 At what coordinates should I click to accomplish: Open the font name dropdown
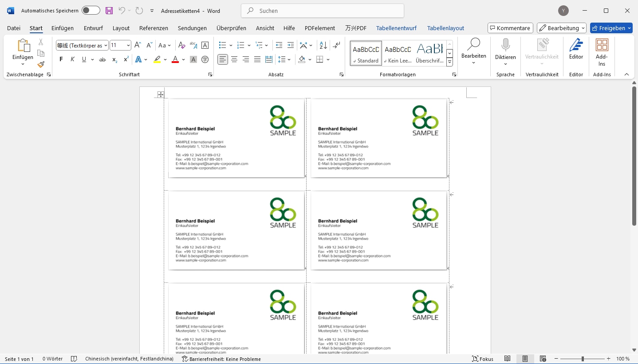tap(106, 45)
